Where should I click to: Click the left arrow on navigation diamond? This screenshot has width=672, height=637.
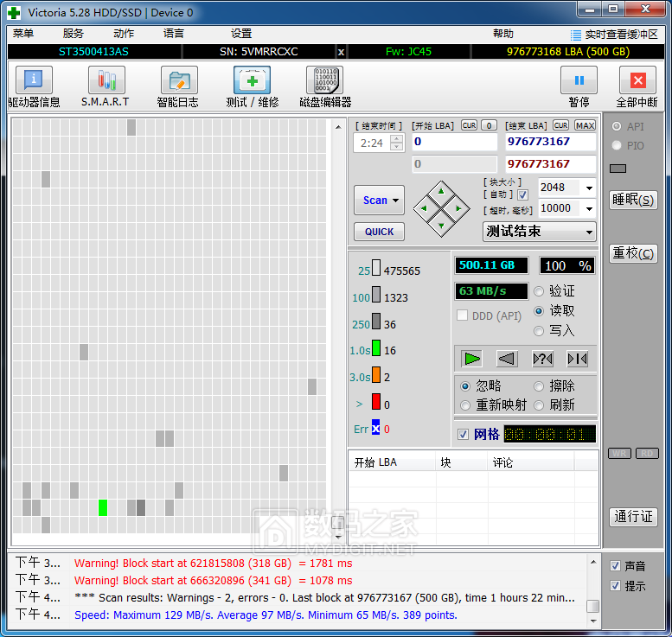[x=424, y=208]
